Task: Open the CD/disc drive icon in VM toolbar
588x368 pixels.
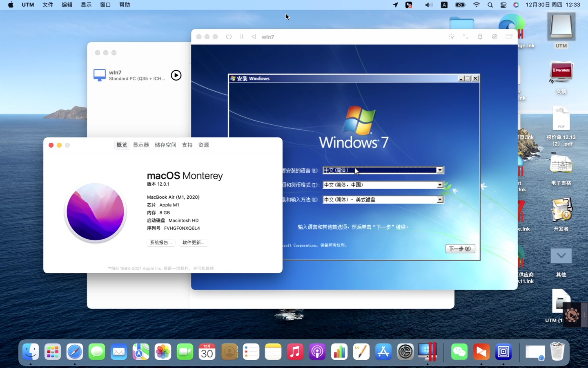Action: tap(494, 37)
